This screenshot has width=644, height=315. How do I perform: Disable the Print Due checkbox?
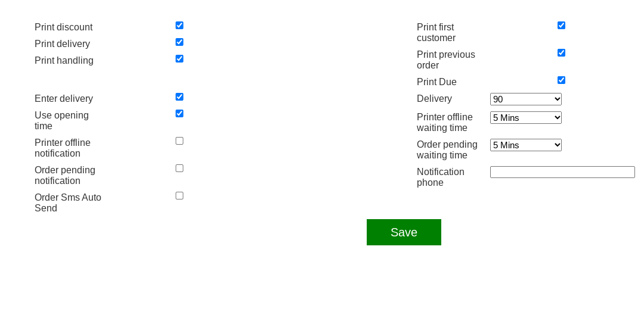561,80
